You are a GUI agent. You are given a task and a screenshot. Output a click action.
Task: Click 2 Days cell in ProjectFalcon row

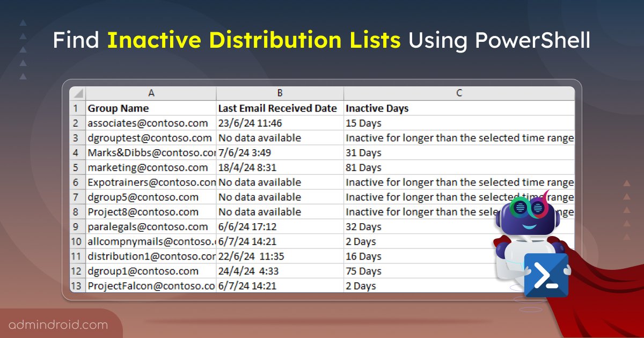coord(459,285)
